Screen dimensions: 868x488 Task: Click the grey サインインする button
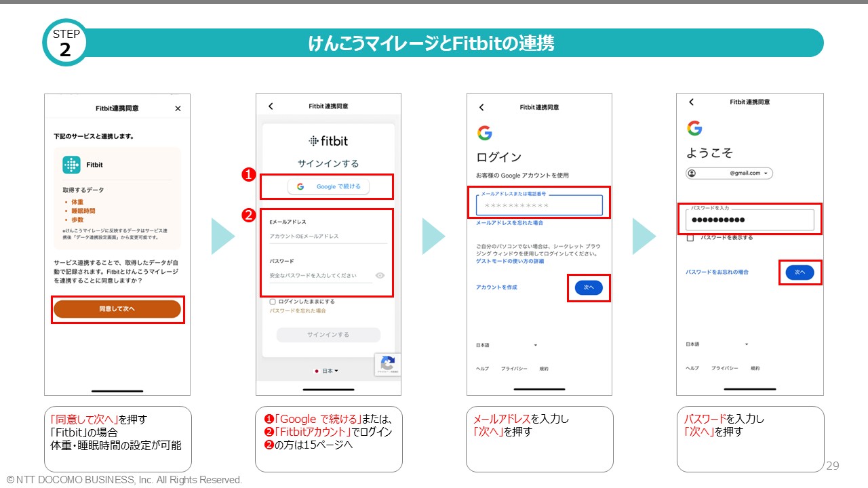(x=328, y=335)
